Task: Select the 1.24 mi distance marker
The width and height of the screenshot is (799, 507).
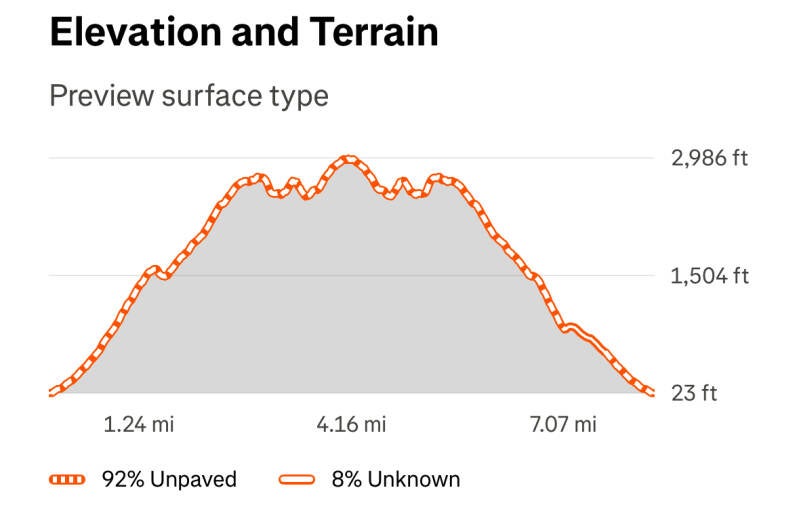Action: click(x=139, y=425)
